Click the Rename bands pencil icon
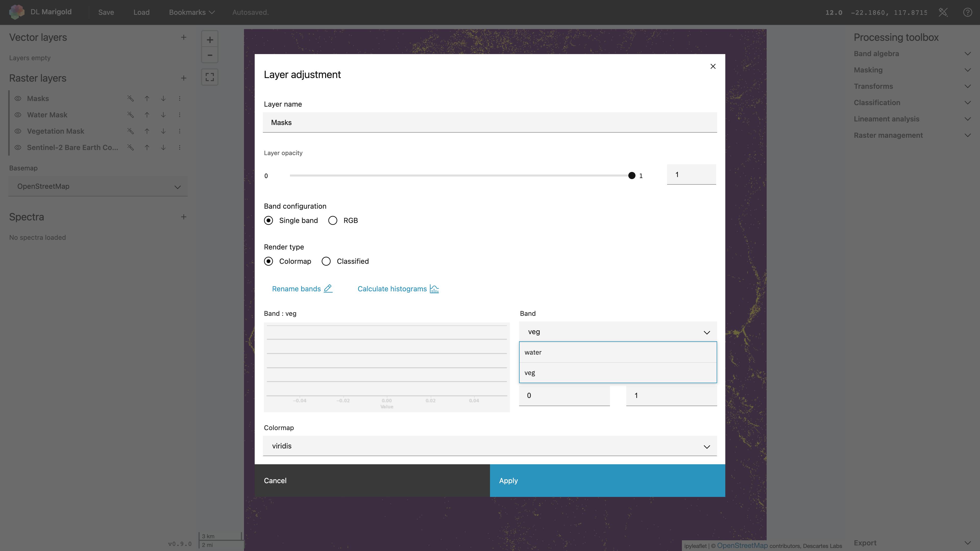The height and width of the screenshot is (551, 980). click(328, 289)
